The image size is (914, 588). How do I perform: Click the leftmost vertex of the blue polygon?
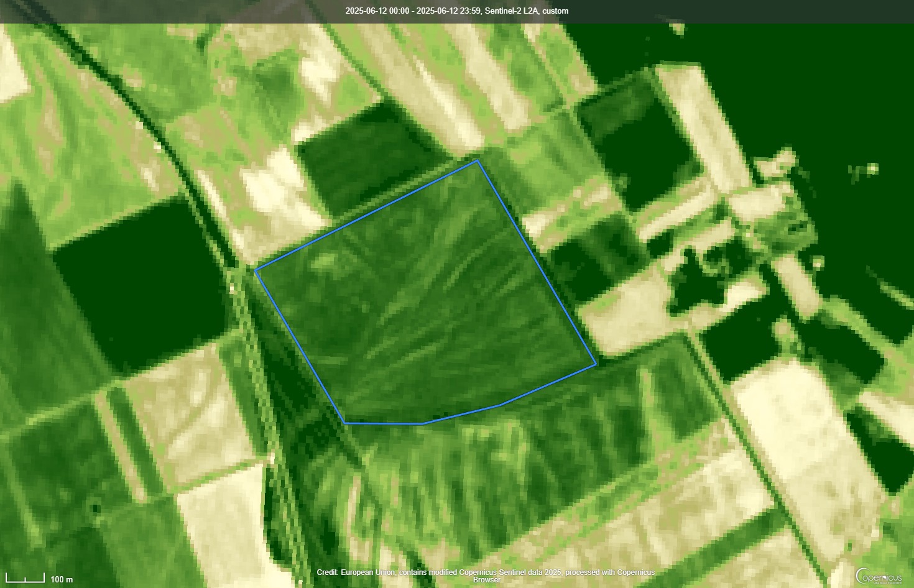tap(256, 270)
